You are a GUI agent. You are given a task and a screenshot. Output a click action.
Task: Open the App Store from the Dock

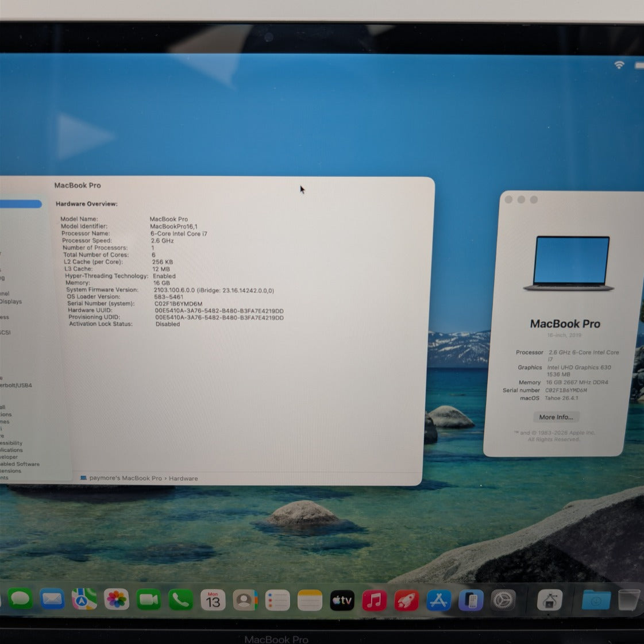pyautogui.click(x=438, y=601)
